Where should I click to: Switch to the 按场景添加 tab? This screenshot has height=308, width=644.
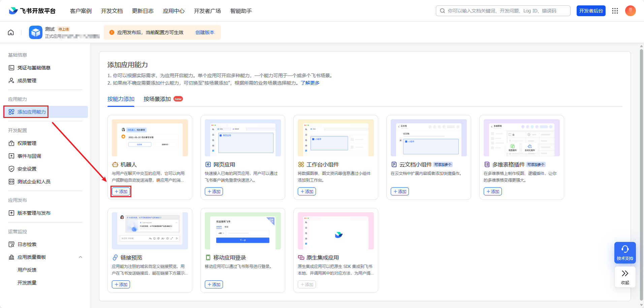(157, 99)
